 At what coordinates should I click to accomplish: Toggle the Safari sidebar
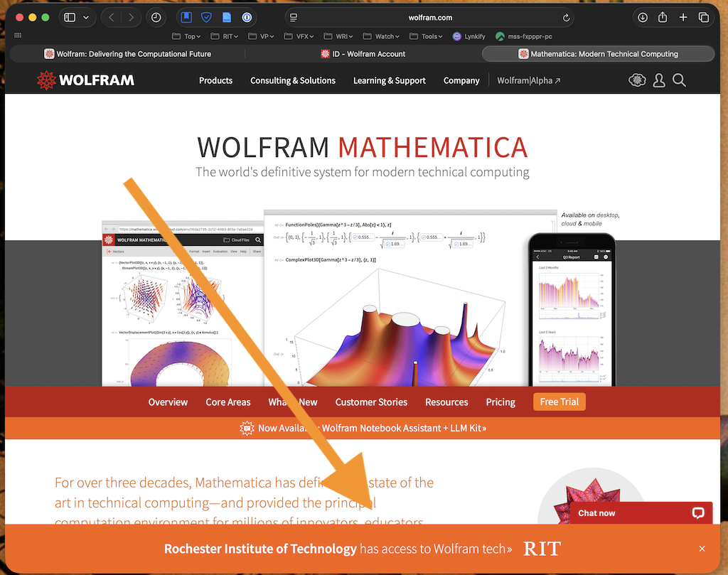coord(70,18)
